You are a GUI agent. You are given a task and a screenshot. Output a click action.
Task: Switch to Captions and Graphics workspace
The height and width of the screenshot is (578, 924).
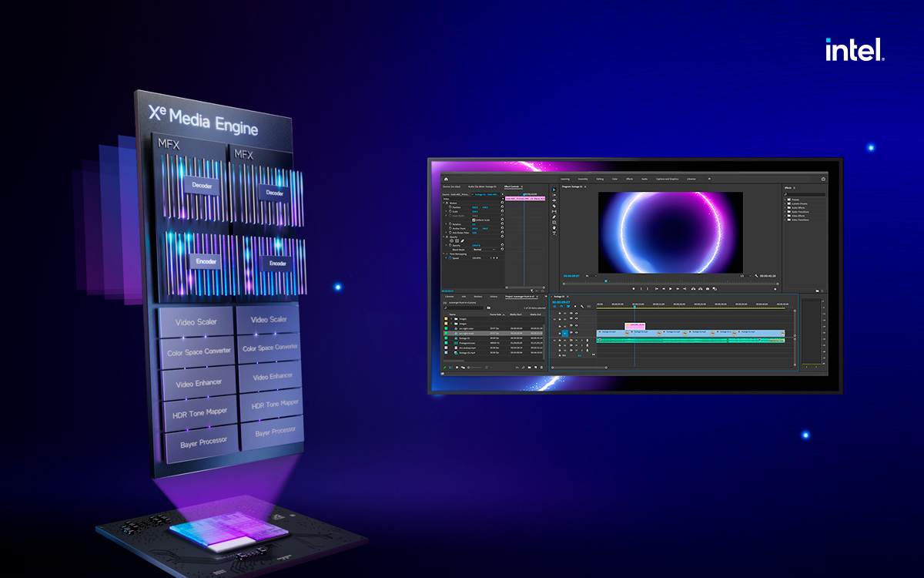(x=667, y=179)
